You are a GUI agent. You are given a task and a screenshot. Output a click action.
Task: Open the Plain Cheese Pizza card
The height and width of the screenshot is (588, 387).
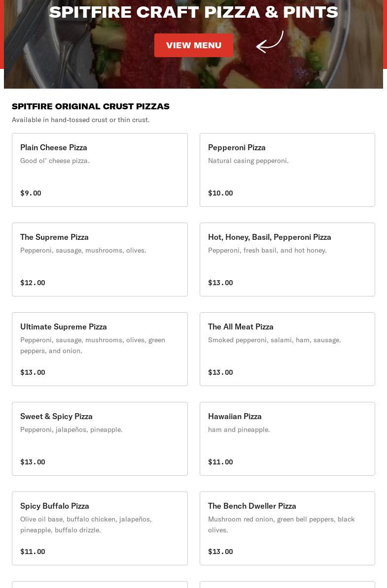pyautogui.click(x=100, y=170)
